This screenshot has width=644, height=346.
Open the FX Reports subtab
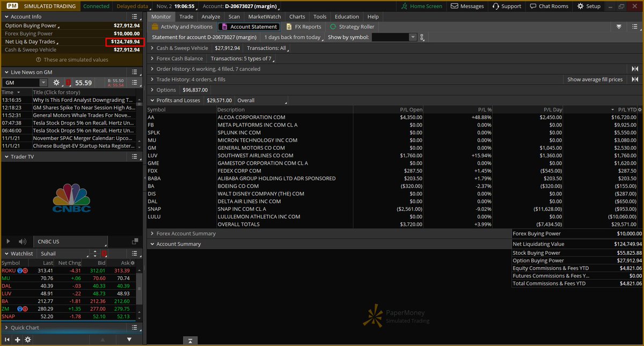[303, 26]
